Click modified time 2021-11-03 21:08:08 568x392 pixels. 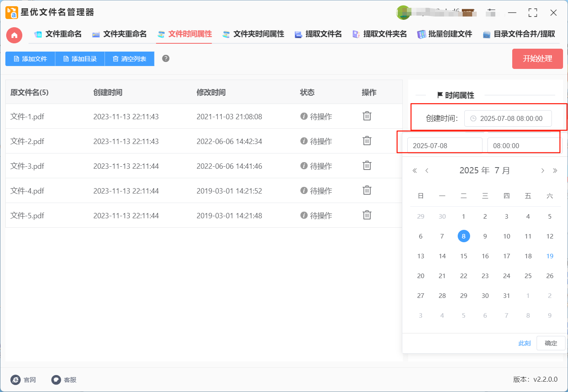(229, 117)
